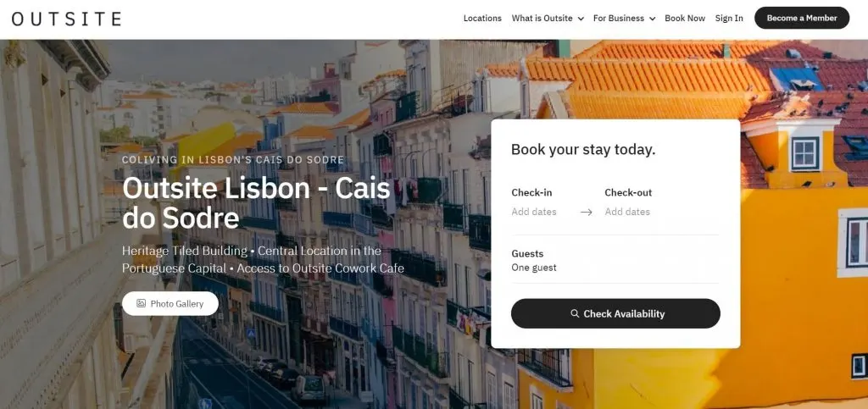Click the Become a Member button
Viewport: 868px width, 409px height.
(x=802, y=18)
